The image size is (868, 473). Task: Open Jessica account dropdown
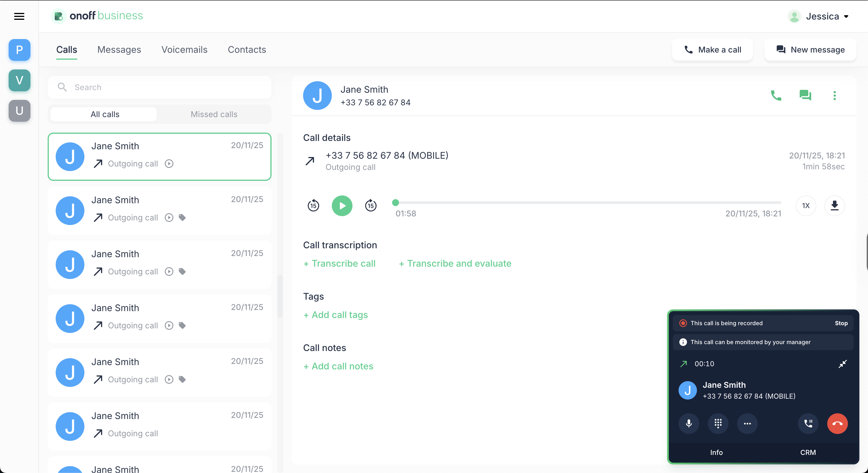pyautogui.click(x=827, y=16)
